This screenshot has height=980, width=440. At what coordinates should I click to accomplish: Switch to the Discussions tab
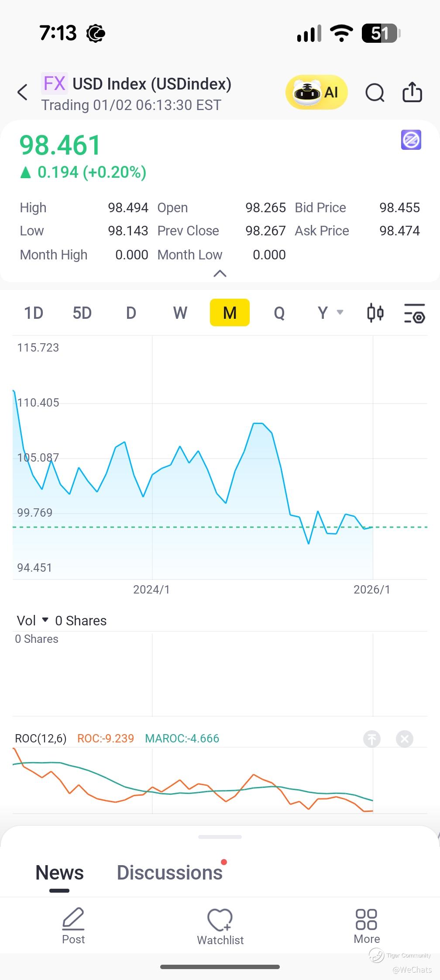coord(170,873)
